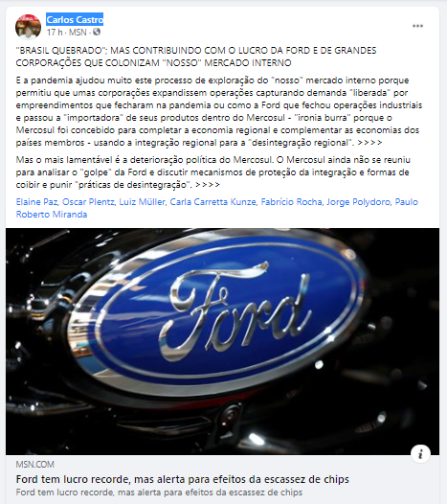Click the MSN.COM domain label
Image resolution: width=447 pixels, height=504 pixels.
pyautogui.click(x=35, y=465)
